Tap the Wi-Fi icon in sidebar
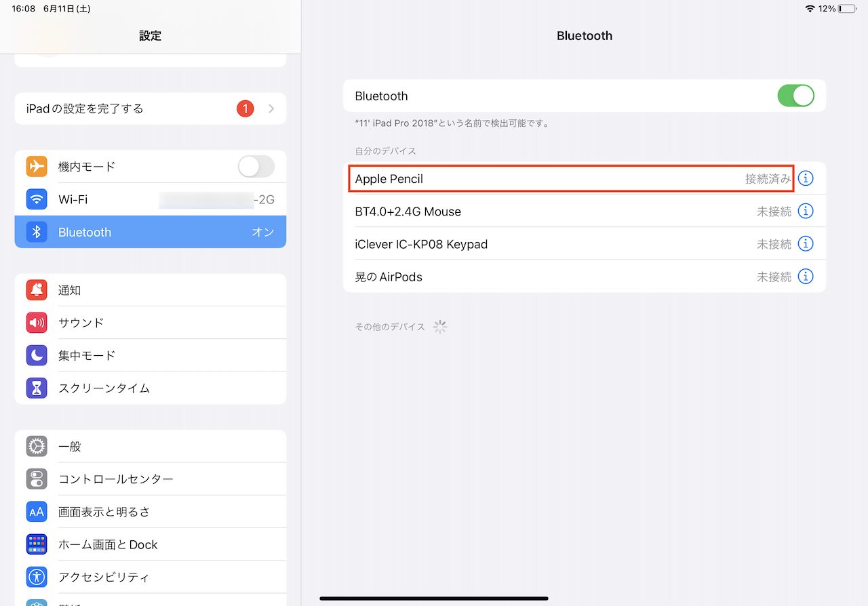The image size is (868, 606). pos(37,199)
